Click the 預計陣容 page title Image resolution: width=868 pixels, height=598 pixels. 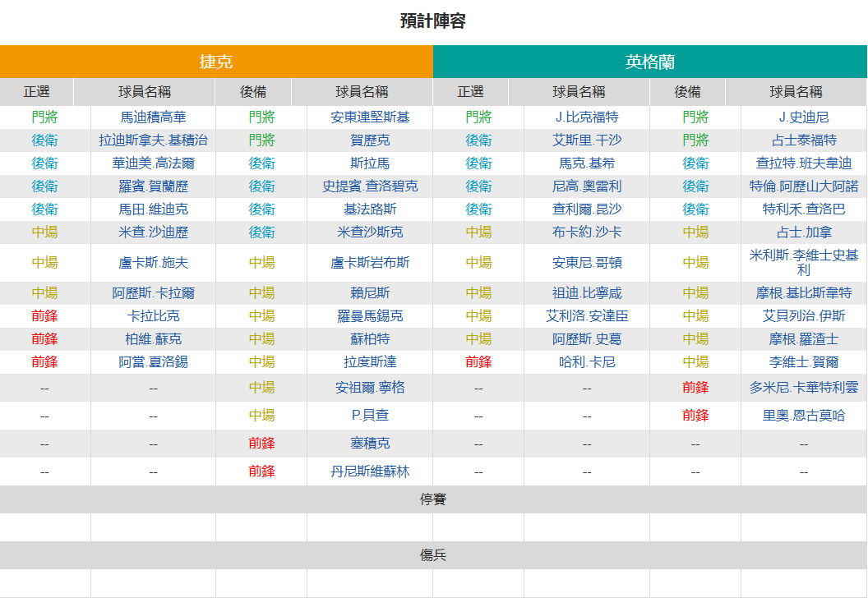[433, 21]
